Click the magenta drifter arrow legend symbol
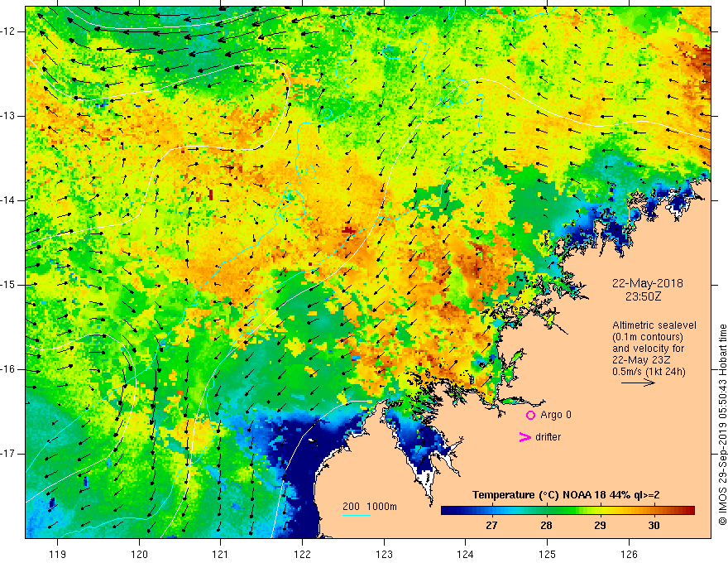 click(x=525, y=437)
